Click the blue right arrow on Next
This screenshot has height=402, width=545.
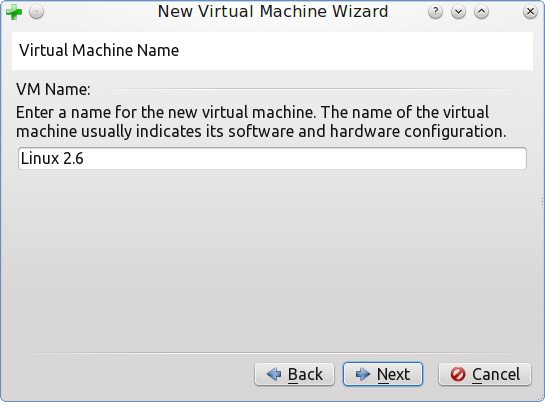click(363, 374)
